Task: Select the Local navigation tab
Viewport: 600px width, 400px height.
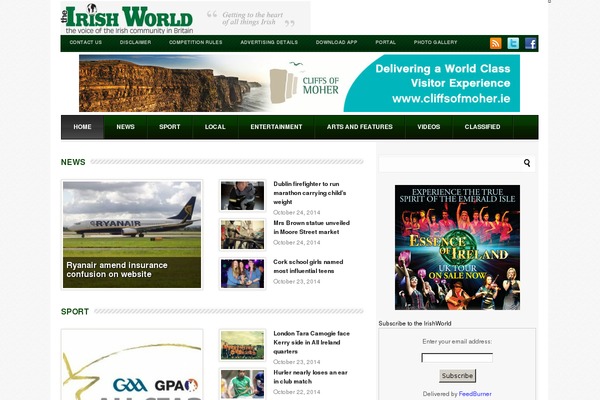Action: [x=215, y=127]
